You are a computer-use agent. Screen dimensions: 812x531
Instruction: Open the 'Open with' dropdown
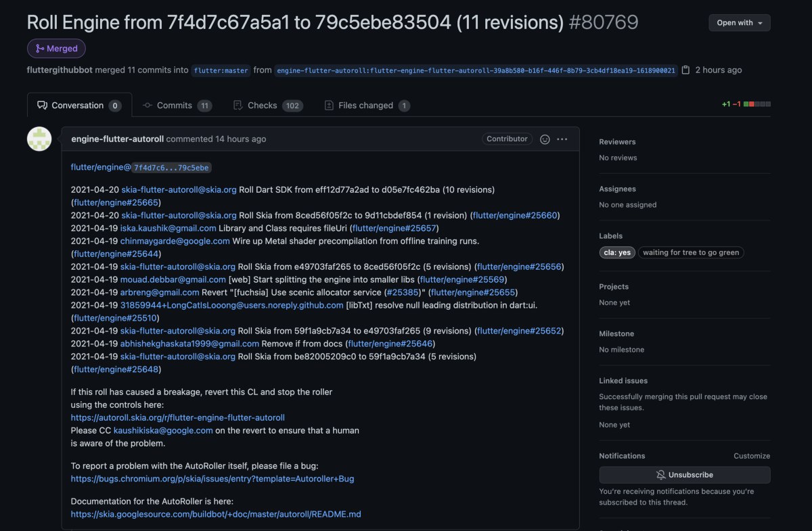click(740, 23)
